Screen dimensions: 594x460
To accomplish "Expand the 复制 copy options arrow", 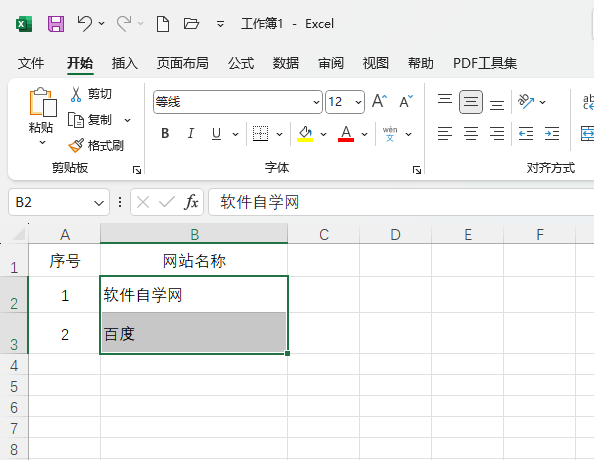I will (x=128, y=120).
